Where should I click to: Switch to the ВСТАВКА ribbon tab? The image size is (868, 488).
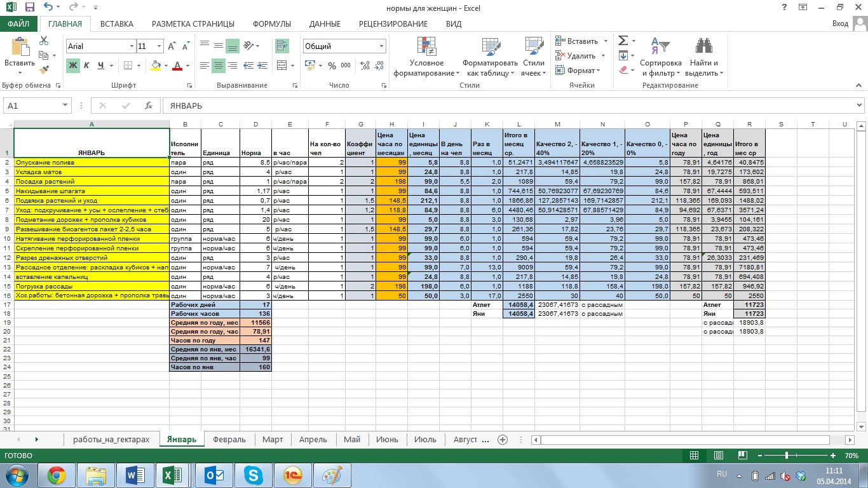[x=116, y=24]
